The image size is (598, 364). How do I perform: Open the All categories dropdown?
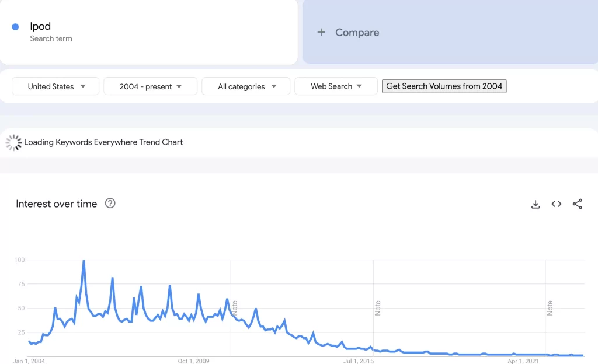[x=246, y=86]
